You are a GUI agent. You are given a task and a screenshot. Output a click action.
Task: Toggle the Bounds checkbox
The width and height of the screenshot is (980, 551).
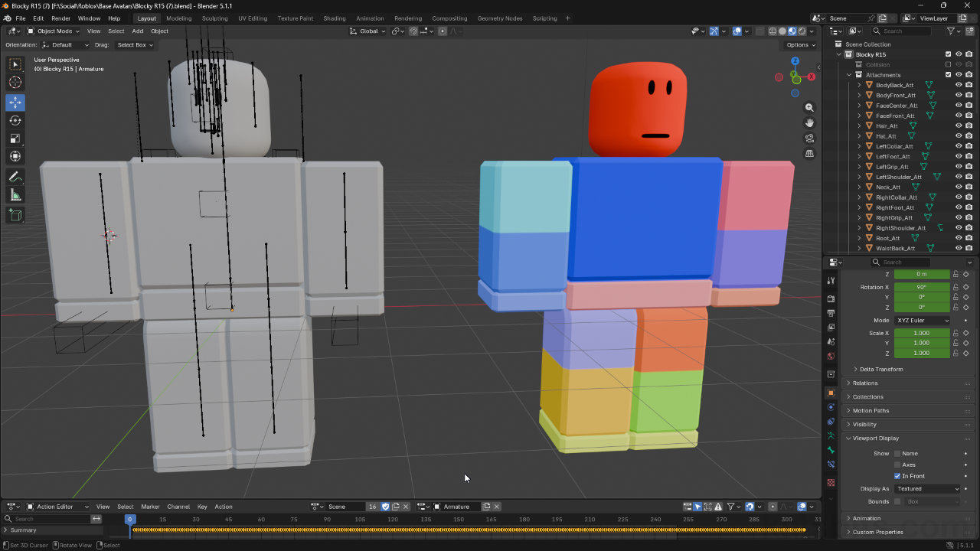pyautogui.click(x=897, y=502)
